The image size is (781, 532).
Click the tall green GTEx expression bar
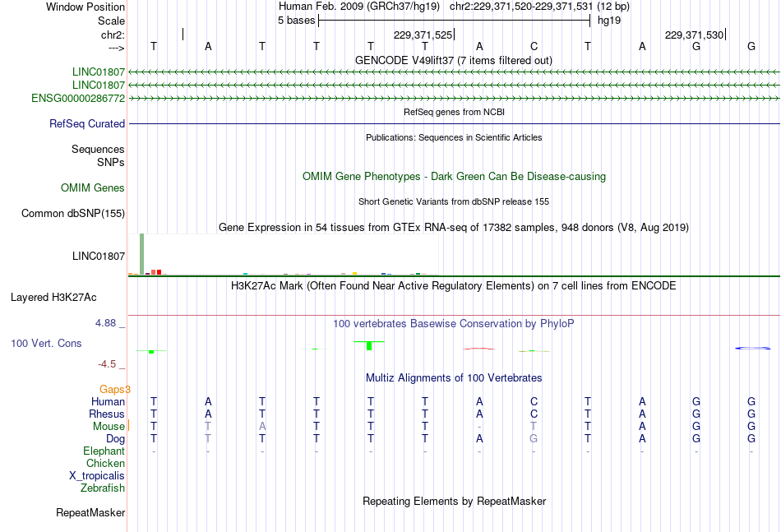click(142, 254)
